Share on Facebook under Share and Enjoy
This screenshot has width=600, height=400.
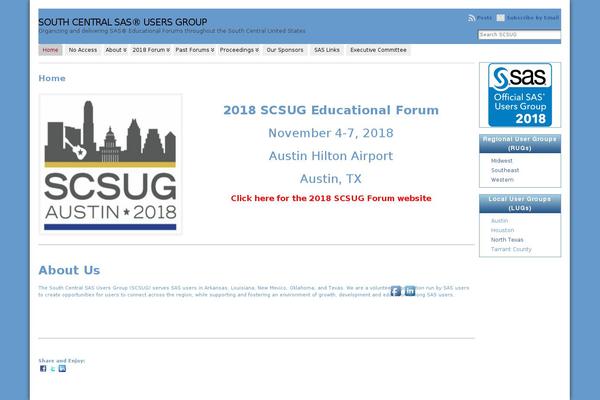43,369
